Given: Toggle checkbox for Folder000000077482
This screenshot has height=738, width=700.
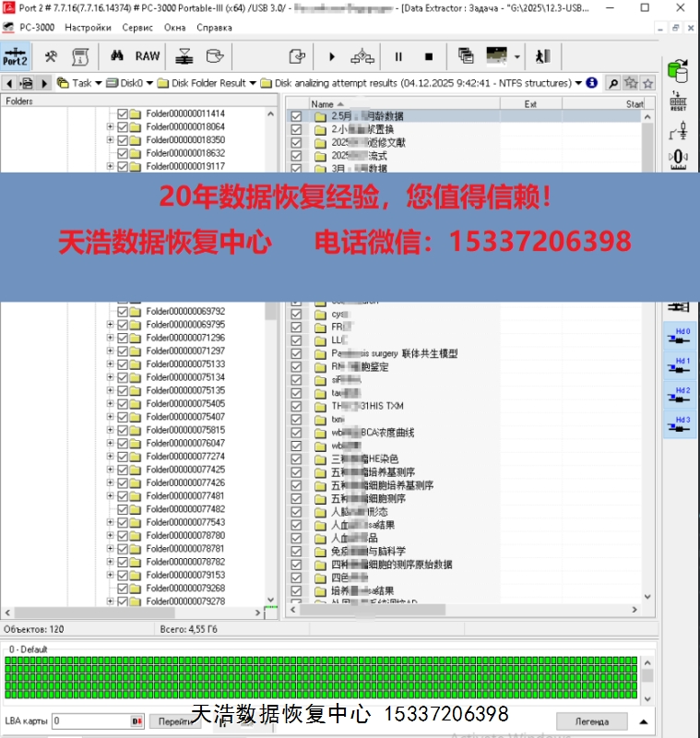Looking at the screenshot, I should click(x=123, y=509).
